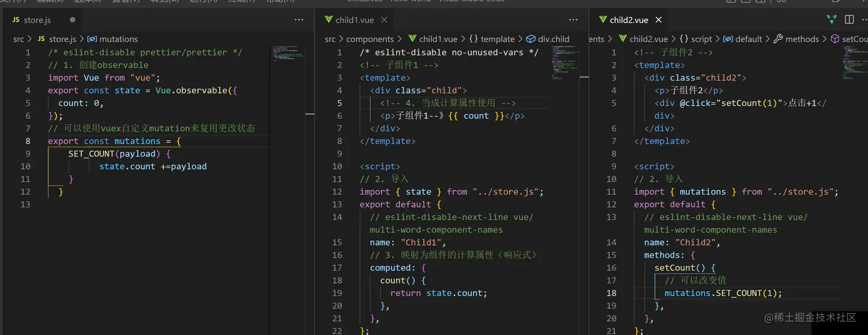Click 'mutations.SET_COUNT(1);' line

pos(723,292)
